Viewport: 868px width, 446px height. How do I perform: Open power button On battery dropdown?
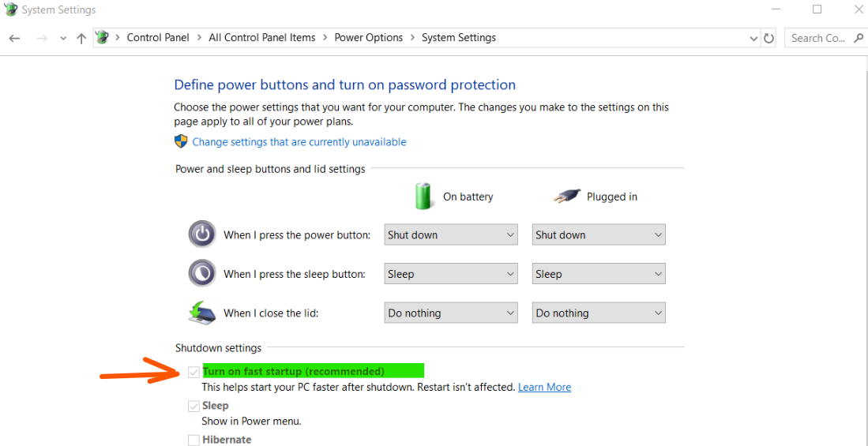point(451,234)
